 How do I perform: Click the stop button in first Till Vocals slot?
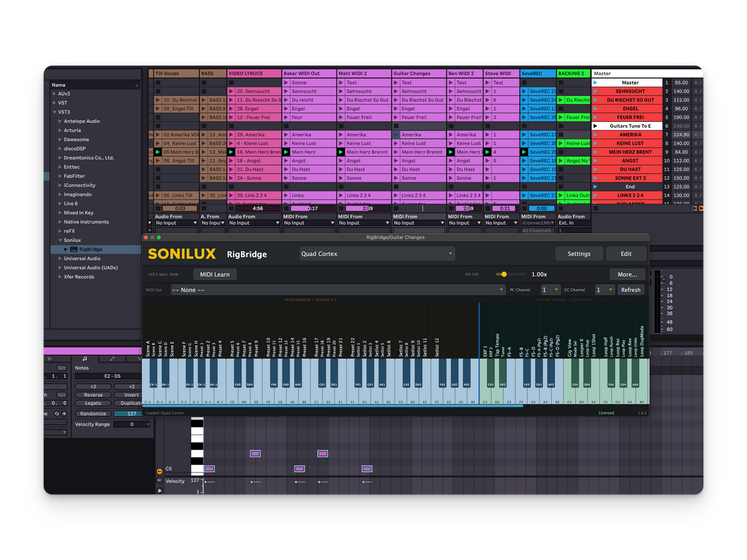(x=158, y=83)
